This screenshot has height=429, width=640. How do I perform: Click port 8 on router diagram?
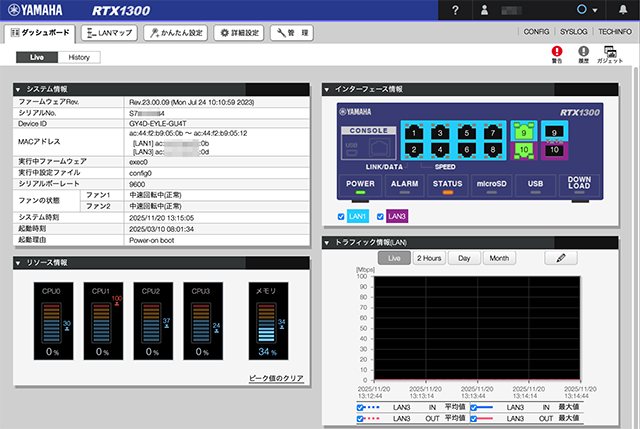(493, 149)
